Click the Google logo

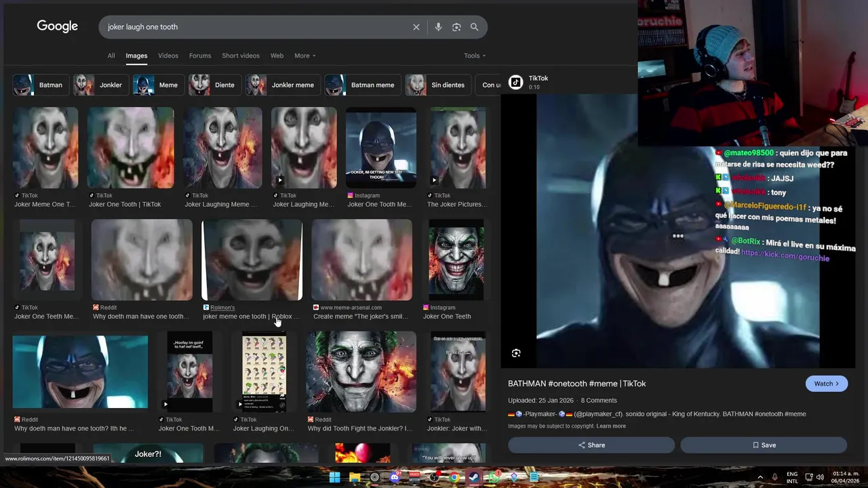pyautogui.click(x=58, y=26)
